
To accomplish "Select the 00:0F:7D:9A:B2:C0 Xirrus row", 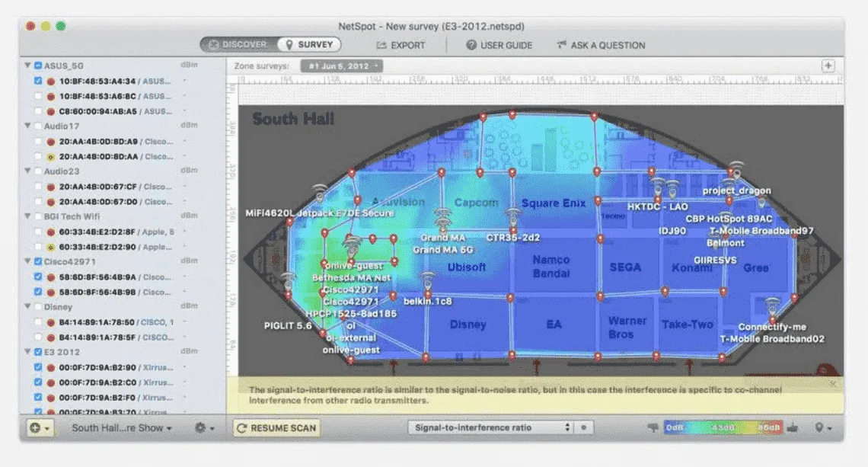I will click(x=123, y=382).
